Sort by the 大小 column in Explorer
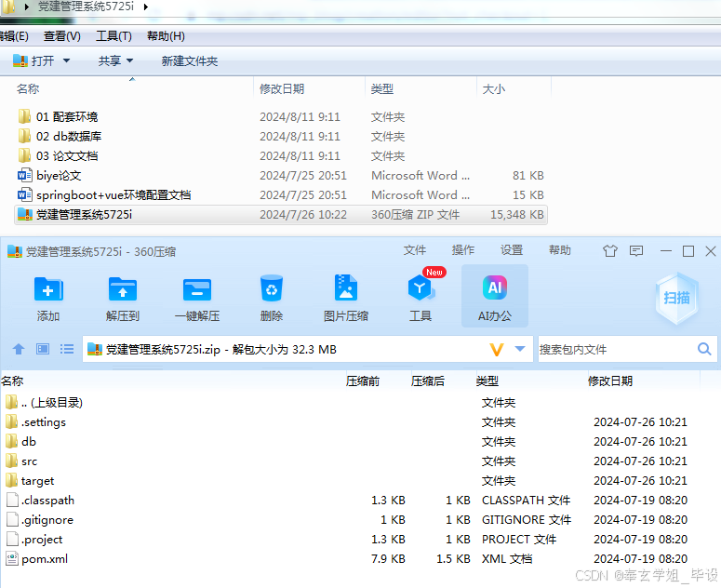The image size is (721, 588). (494, 88)
